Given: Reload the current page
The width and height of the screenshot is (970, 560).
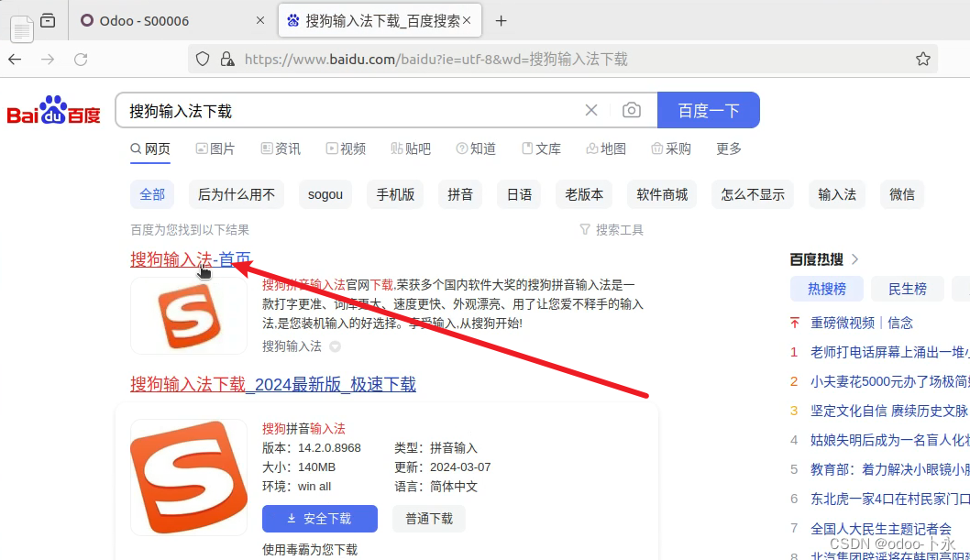Looking at the screenshot, I should click(x=81, y=60).
